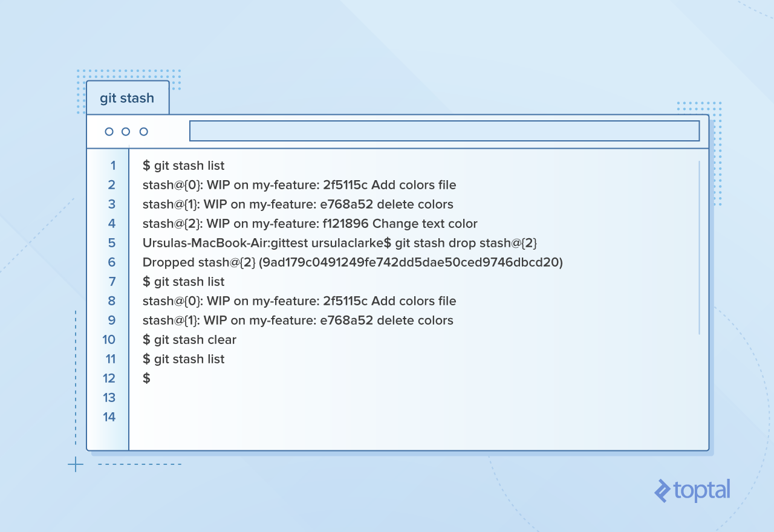Click line 8 'stash@{0}: ... Add colors file'

point(299,301)
